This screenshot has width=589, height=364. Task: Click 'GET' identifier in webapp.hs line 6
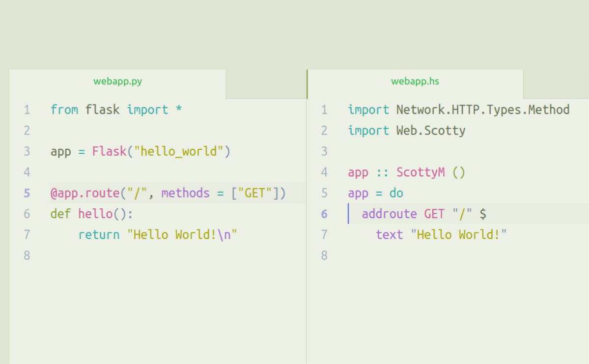tap(434, 214)
